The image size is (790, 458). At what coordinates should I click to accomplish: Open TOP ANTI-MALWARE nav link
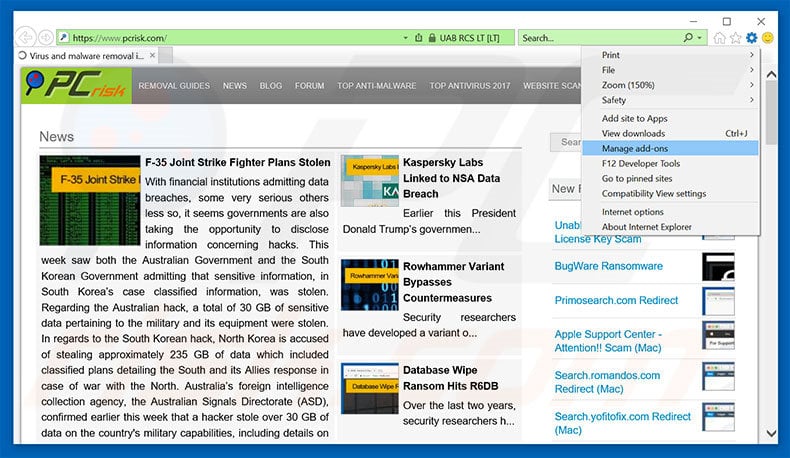(377, 86)
